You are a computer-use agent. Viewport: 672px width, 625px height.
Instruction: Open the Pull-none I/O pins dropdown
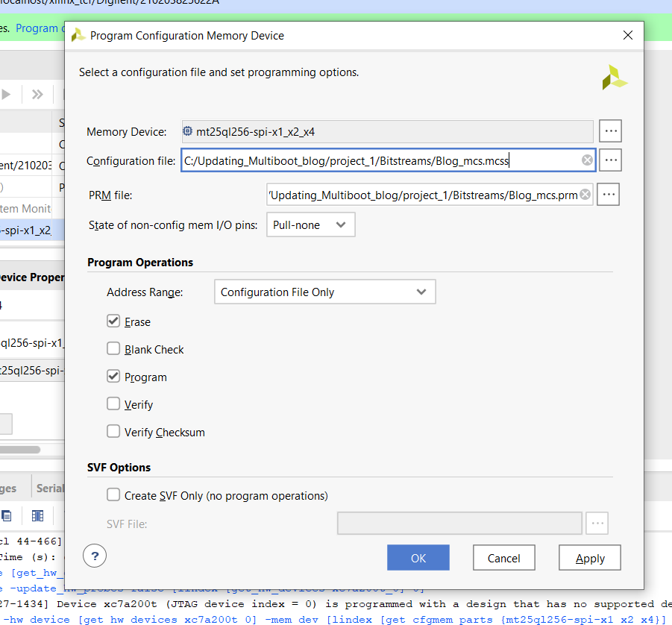(310, 224)
